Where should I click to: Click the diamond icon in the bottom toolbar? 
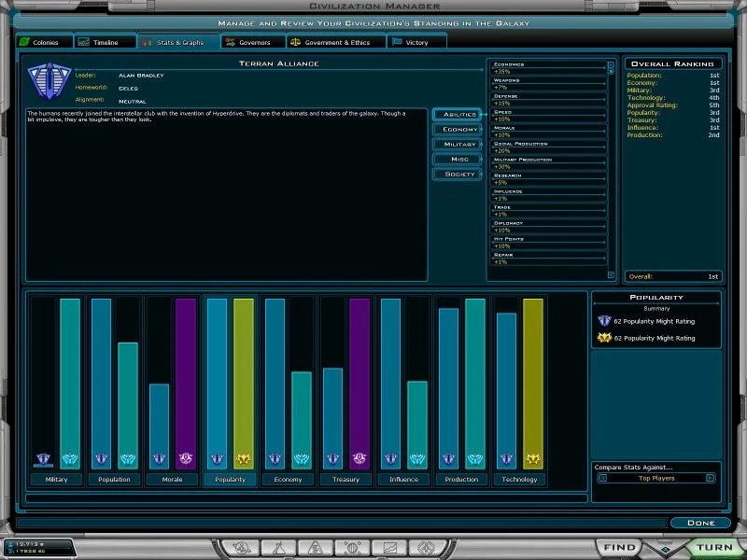(427, 548)
